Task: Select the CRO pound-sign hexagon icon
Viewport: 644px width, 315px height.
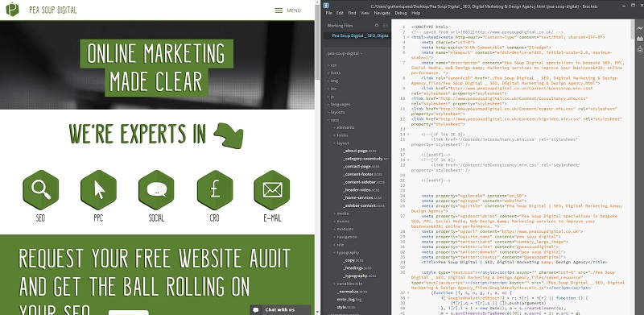Action: (215, 189)
